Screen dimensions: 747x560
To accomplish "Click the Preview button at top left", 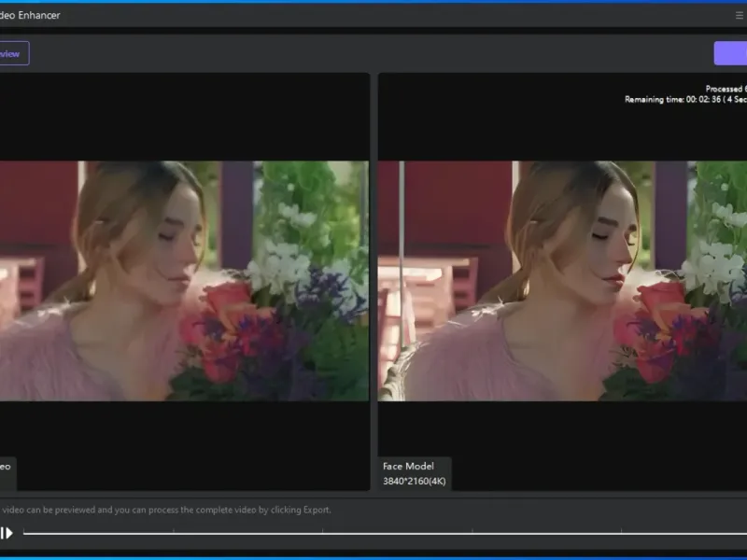I will [x=14, y=53].
